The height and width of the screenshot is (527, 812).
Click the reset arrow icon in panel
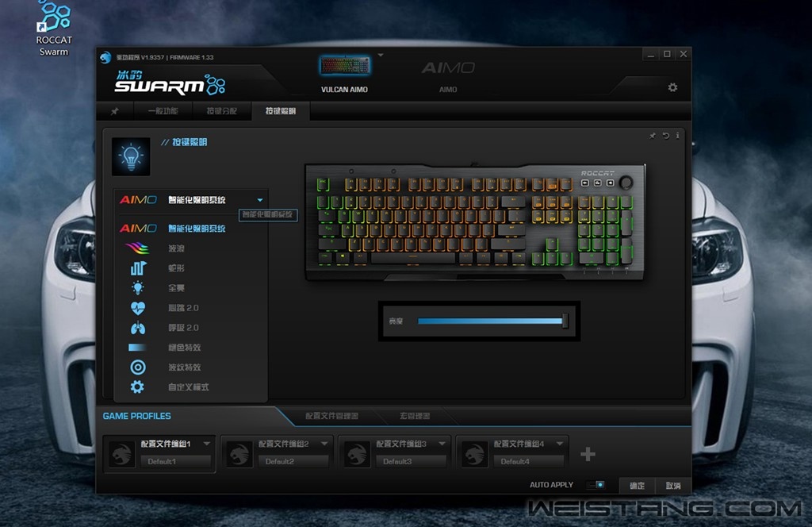(x=665, y=136)
